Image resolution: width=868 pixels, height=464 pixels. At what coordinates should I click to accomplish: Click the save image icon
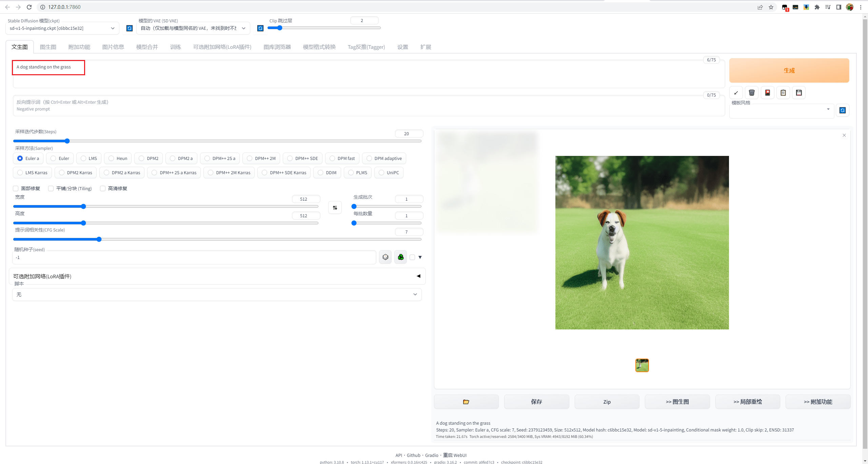798,92
